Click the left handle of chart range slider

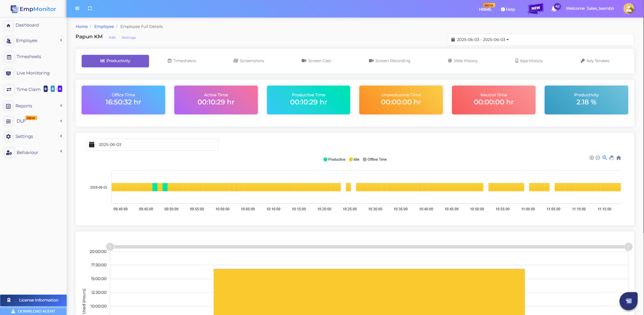[110, 247]
